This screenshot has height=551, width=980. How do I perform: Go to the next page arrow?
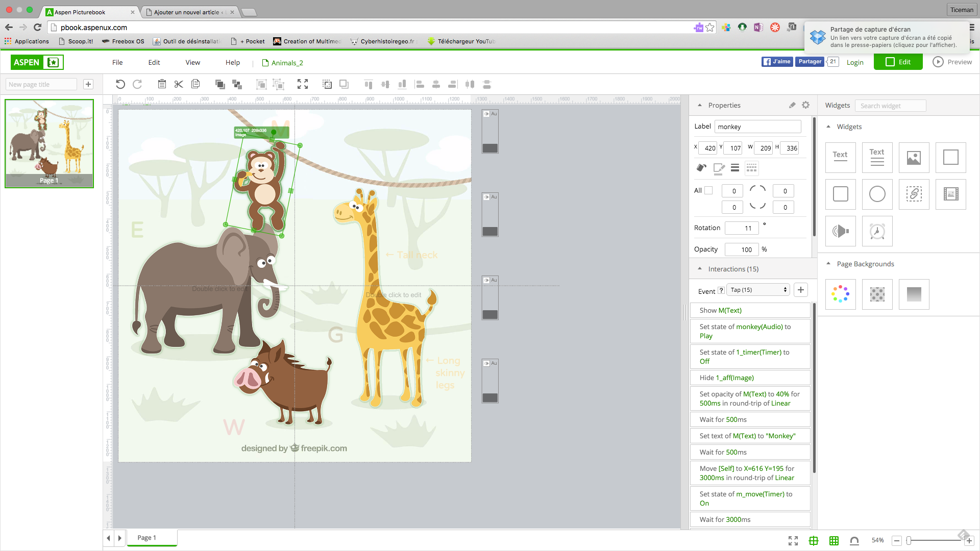click(x=120, y=538)
